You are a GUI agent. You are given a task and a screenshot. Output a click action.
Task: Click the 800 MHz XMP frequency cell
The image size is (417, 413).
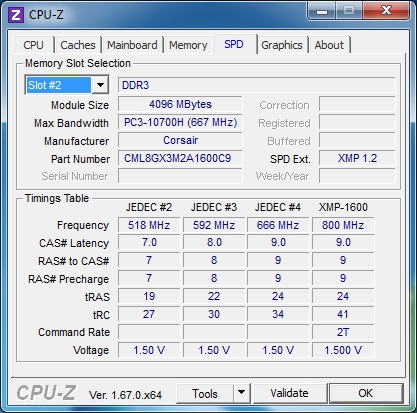pyautogui.click(x=343, y=225)
